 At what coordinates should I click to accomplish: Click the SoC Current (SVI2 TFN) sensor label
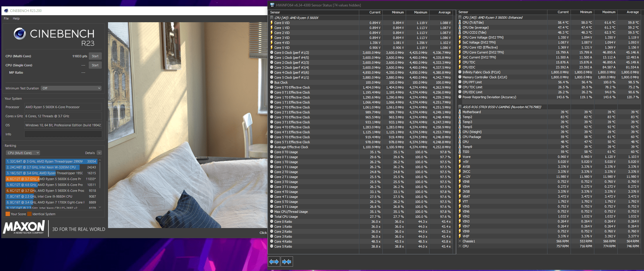pyautogui.click(x=479, y=57)
